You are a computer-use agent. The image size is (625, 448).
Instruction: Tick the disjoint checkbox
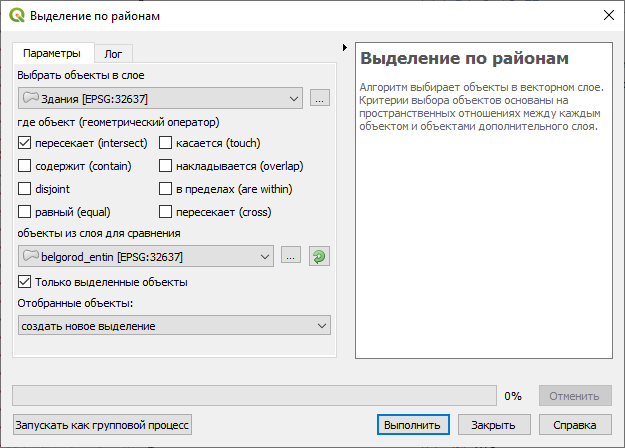[24, 189]
